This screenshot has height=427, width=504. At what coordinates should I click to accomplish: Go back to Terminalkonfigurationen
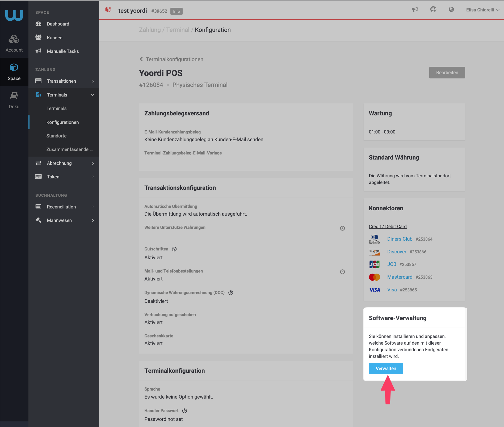pyautogui.click(x=171, y=59)
